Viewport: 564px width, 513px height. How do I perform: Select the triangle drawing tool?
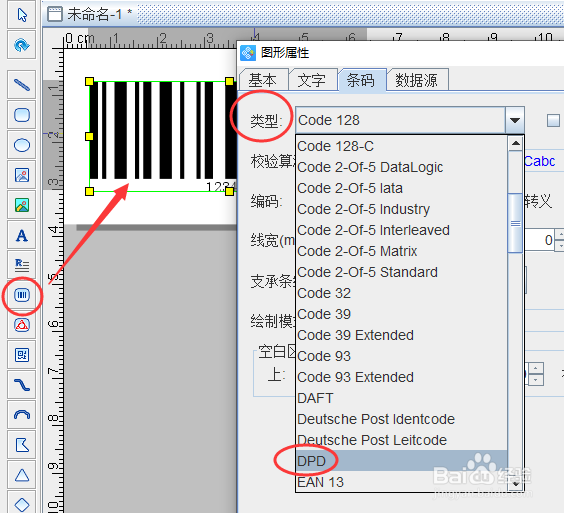(x=22, y=475)
